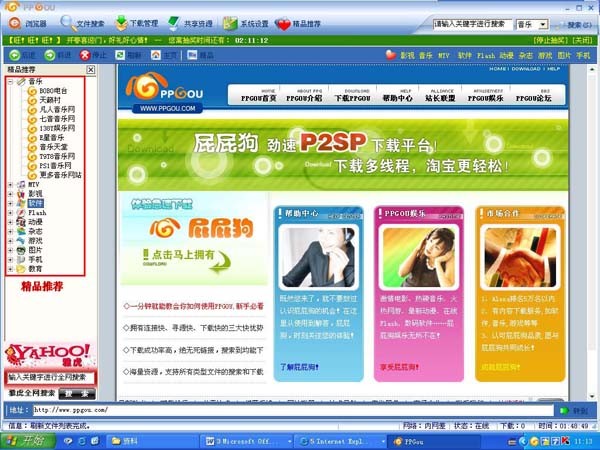
Task: Click the 转到 go button beside address
Action: point(574,411)
